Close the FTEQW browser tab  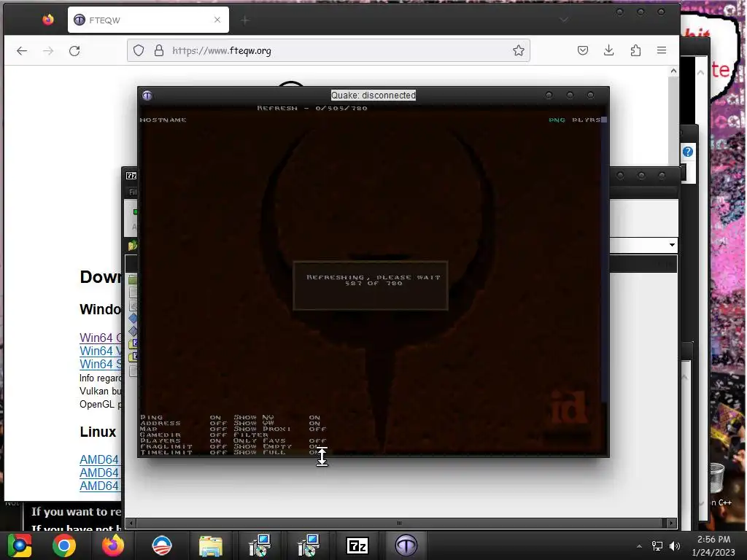point(217,20)
